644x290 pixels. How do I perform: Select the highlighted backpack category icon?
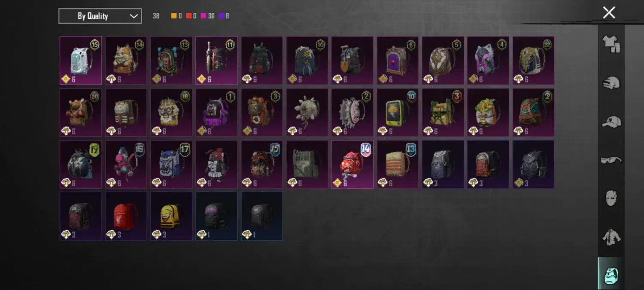point(611,274)
